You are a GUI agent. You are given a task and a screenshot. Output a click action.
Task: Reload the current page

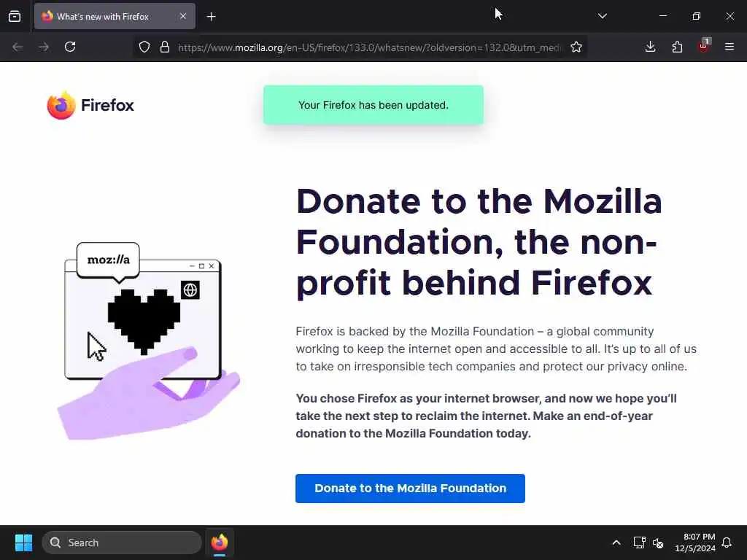[x=70, y=47]
